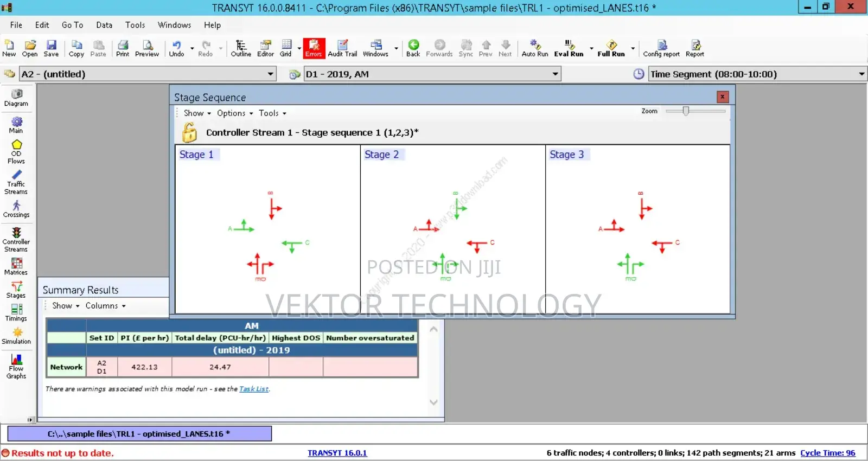Open Traffic Streams in the sidebar
The image size is (868, 461).
[16, 182]
